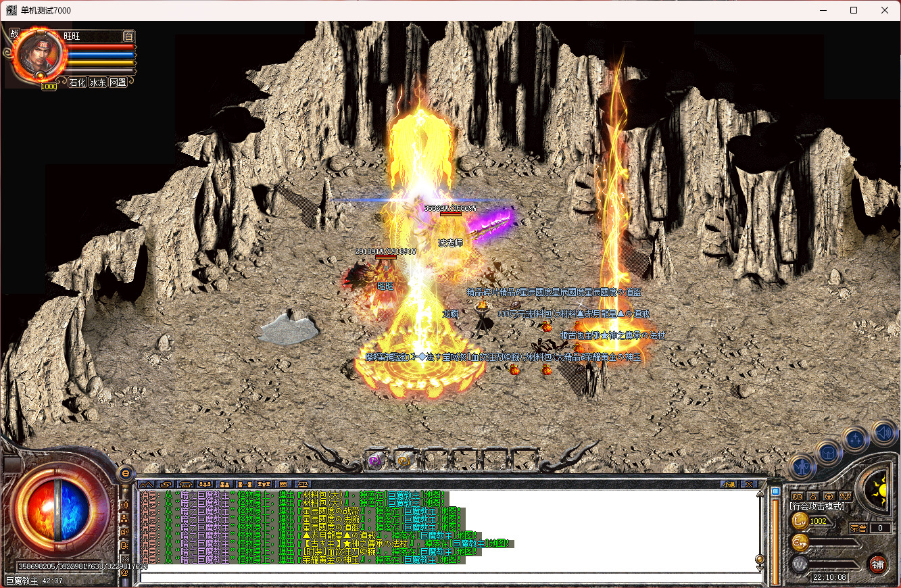Image resolution: width=901 pixels, height=588 pixels.
Task: Click the level value 1002
Action: 819,521
